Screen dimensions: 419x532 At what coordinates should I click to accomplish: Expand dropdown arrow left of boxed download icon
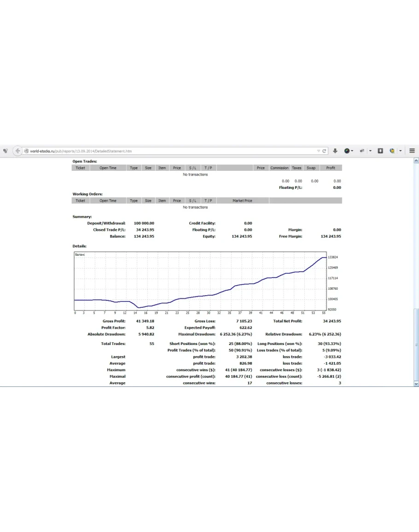(370, 151)
